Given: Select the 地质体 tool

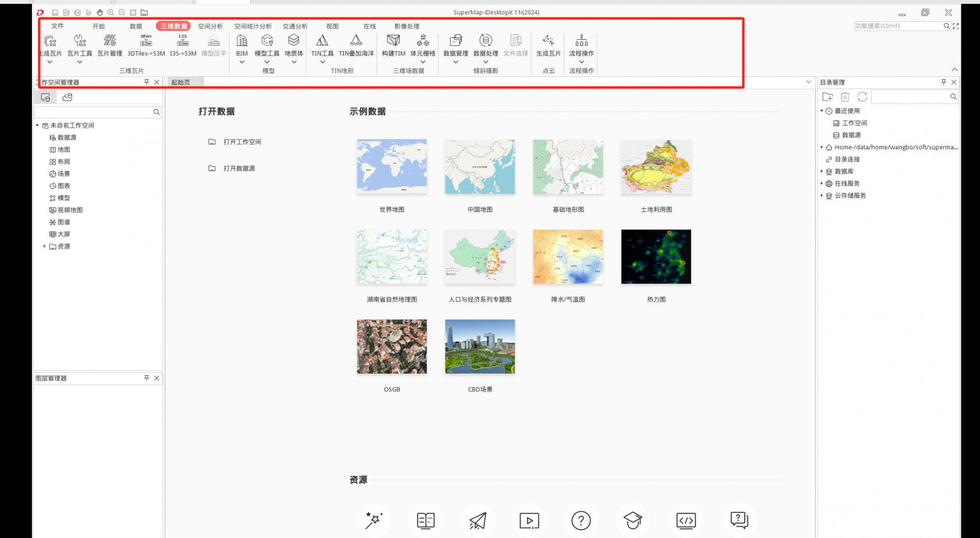Looking at the screenshot, I should [x=294, y=45].
